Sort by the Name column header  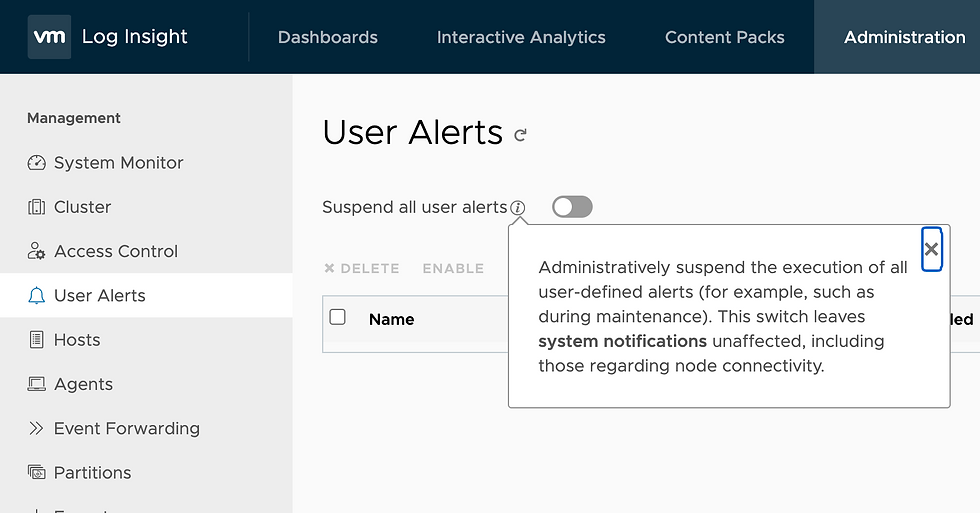[391, 319]
